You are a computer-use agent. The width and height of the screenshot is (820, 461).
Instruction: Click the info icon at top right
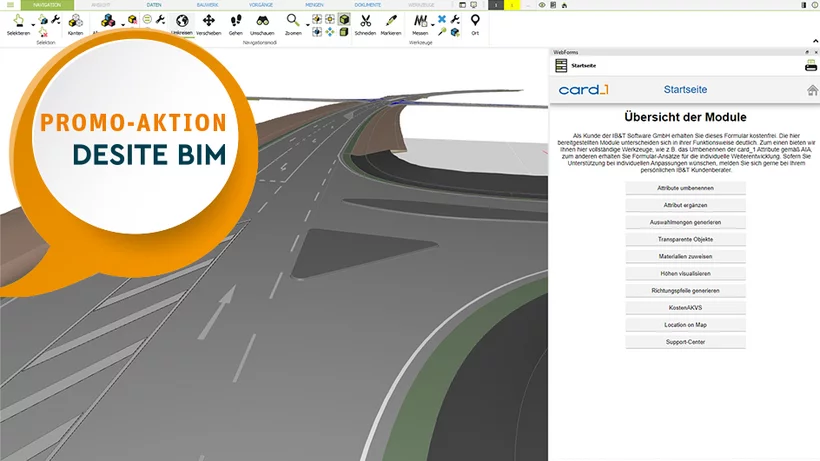coord(815,5)
